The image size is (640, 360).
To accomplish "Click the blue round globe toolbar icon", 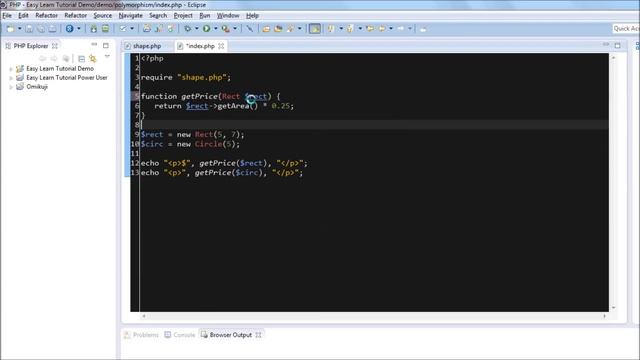I will pos(70,29).
